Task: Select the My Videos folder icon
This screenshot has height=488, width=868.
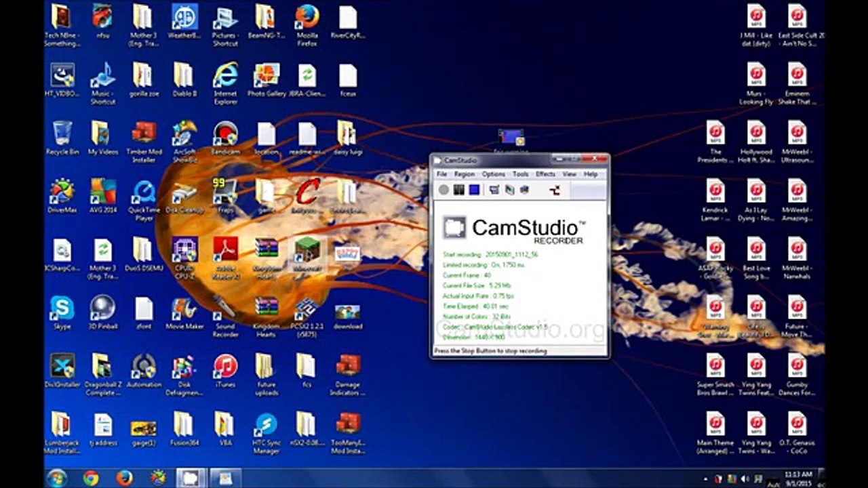Action: click(x=102, y=138)
